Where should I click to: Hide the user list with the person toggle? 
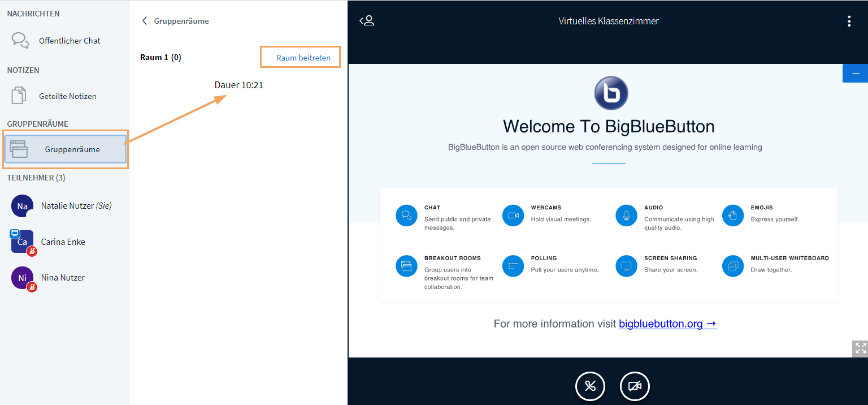click(x=367, y=20)
